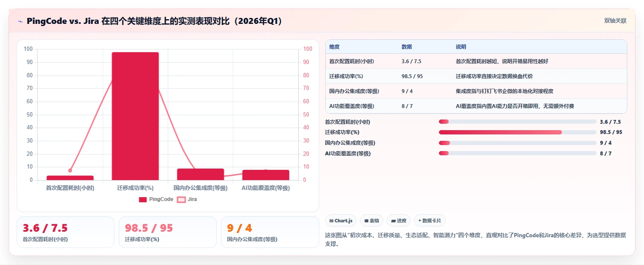Toggle the Jira legend swatch
644x265 pixels.
tap(181, 199)
